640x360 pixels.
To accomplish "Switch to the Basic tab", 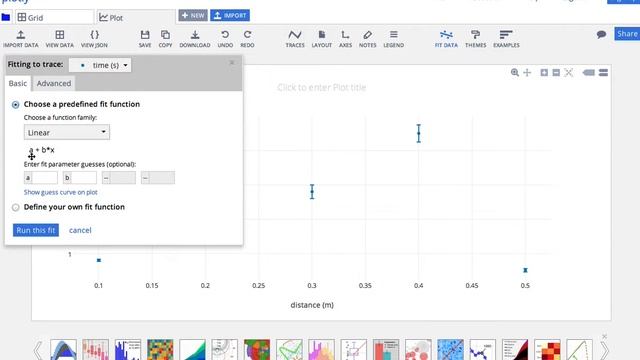I will click(x=18, y=83).
